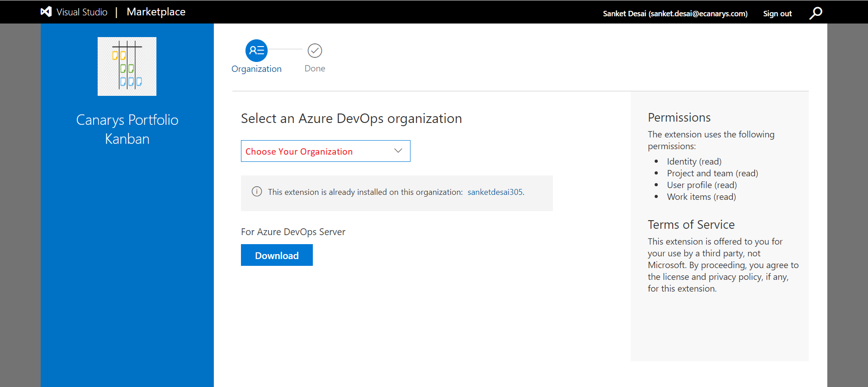868x387 pixels.
Task: Sign out of the account
Action: tap(777, 14)
